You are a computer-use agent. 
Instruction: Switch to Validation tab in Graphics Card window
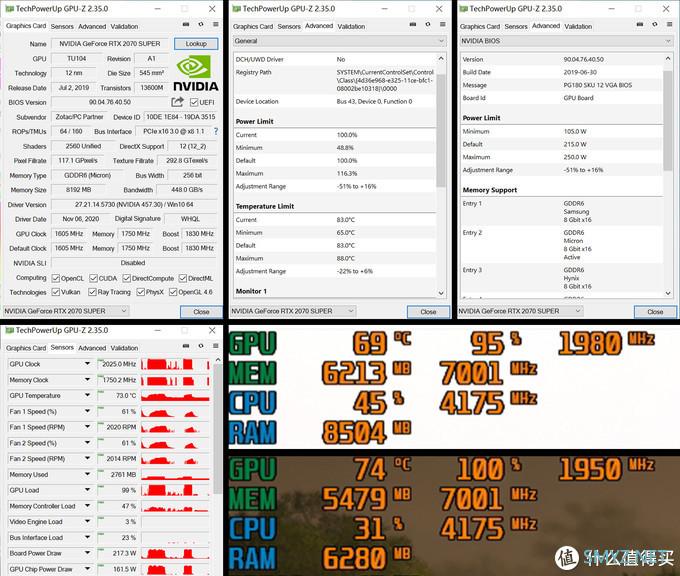124,26
